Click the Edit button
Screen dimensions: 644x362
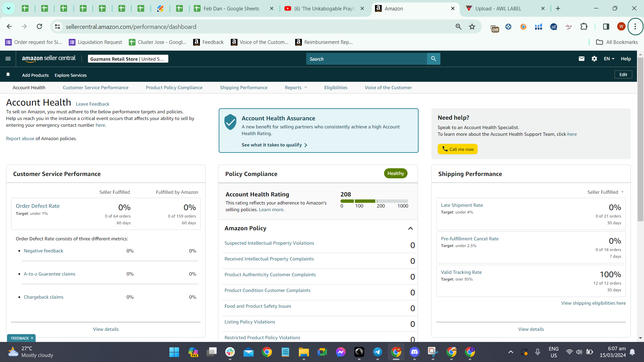(623, 74)
